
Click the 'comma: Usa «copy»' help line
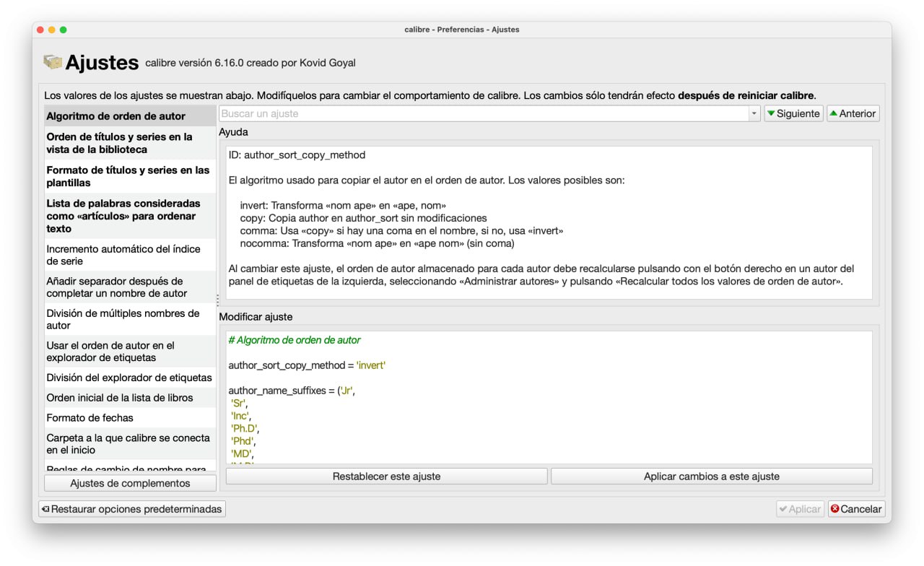[401, 231]
